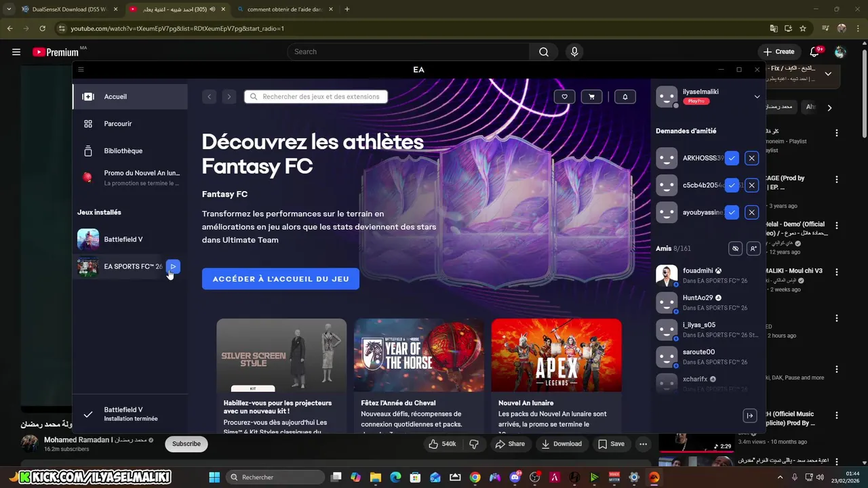Click add friend icon in Amis header
Image resolution: width=868 pixels, height=488 pixels.
point(753,249)
